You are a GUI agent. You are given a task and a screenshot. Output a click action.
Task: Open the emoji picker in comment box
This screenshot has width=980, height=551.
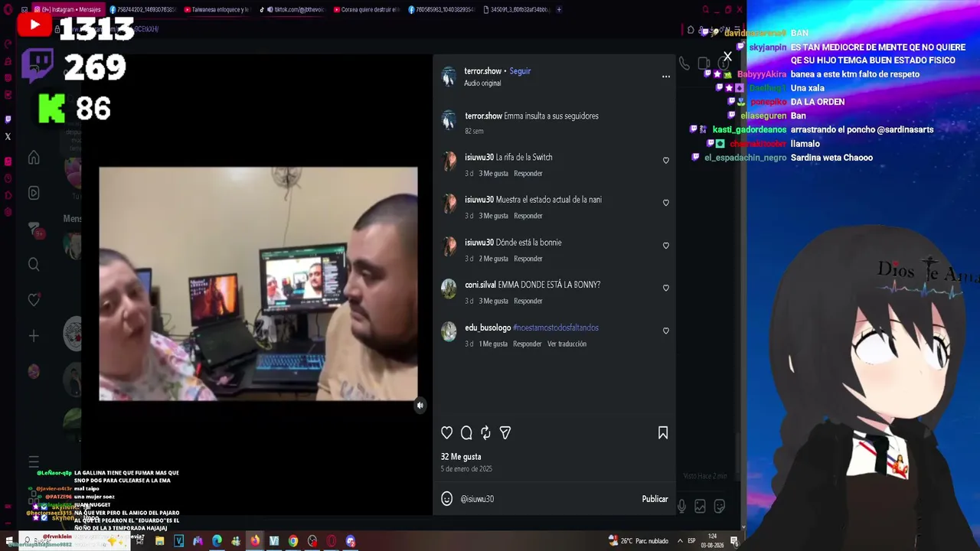coord(447,499)
